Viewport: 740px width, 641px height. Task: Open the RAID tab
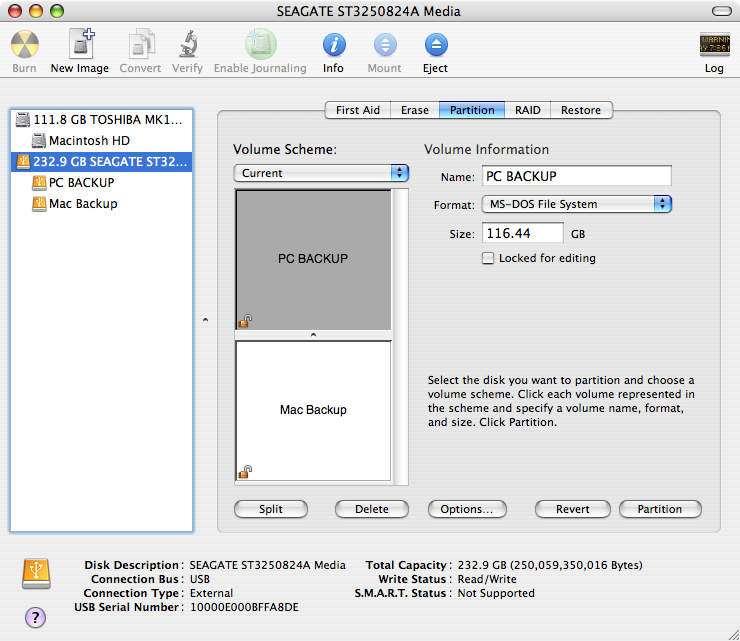click(528, 110)
